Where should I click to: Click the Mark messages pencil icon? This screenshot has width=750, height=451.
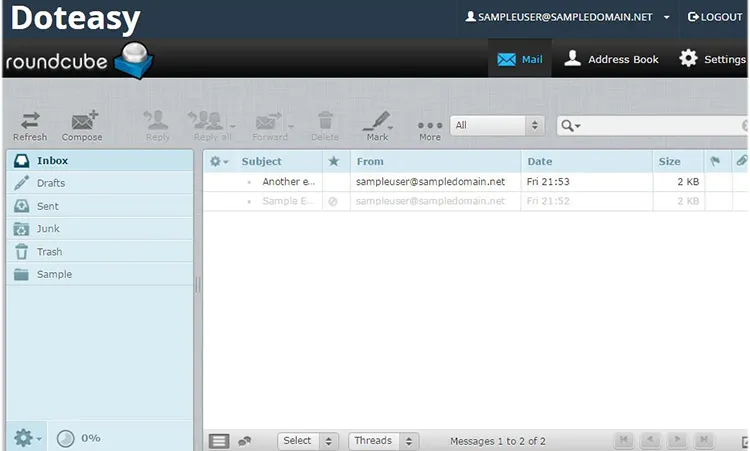point(377,125)
